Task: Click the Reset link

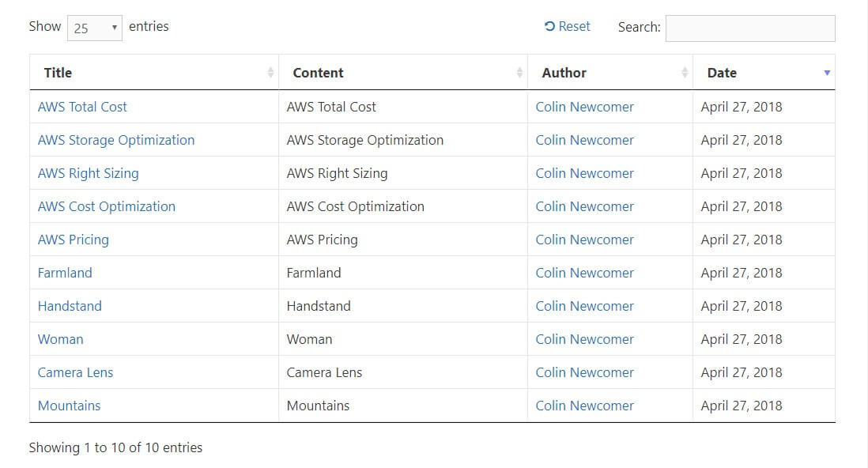Action: (568, 27)
